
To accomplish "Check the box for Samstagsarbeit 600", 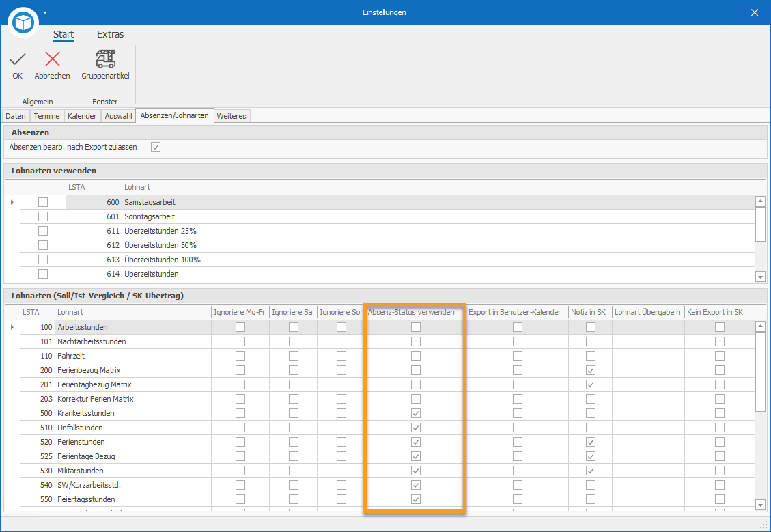I will pos(43,202).
